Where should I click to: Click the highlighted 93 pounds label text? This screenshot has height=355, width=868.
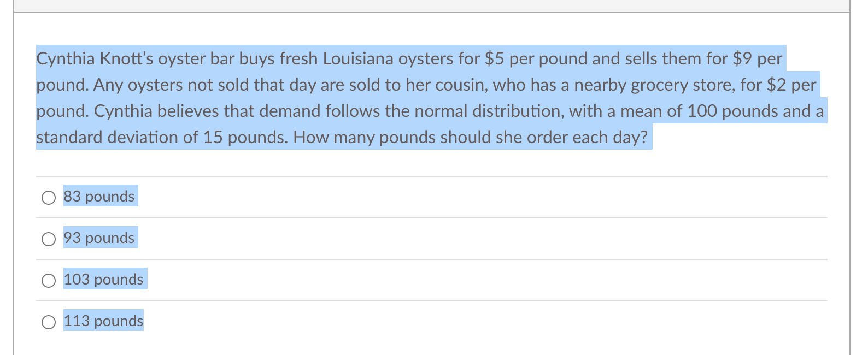tap(99, 238)
